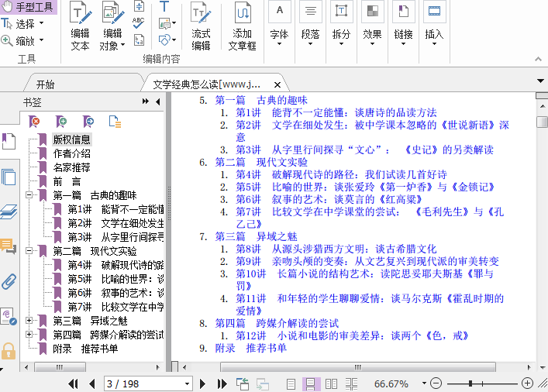Click the set bookmark destination icon
The height and width of the screenshot is (392, 548).
pyautogui.click(x=88, y=122)
